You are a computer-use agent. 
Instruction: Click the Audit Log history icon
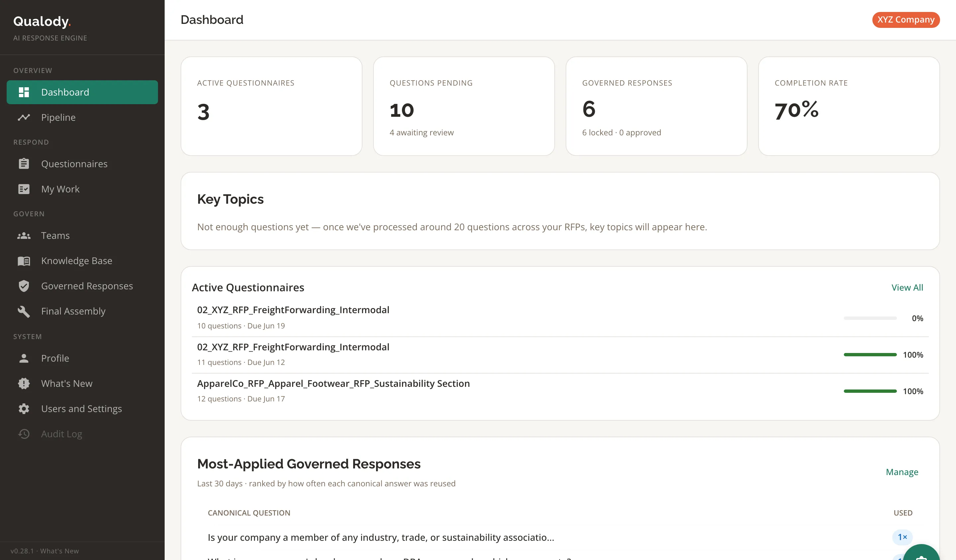point(24,434)
